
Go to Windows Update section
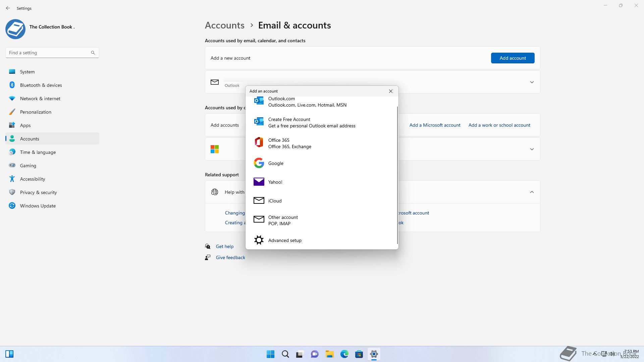[x=38, y=206]
